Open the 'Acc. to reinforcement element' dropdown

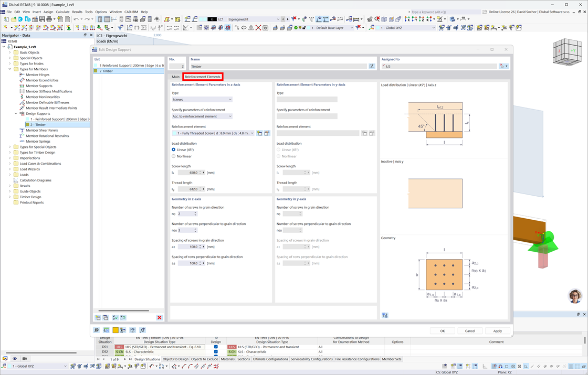pos(202,116)
